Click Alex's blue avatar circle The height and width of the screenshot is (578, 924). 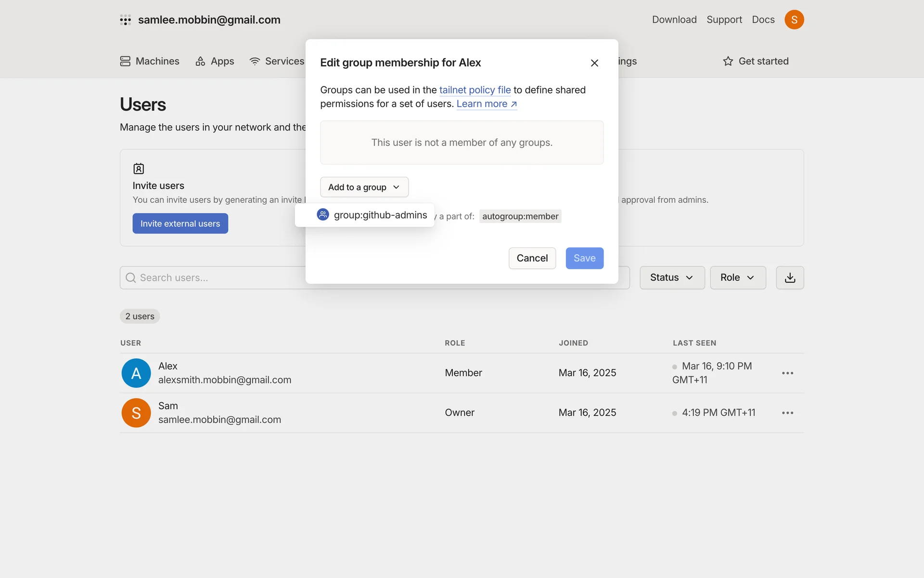pyautogui.click(x=136, y=373)
